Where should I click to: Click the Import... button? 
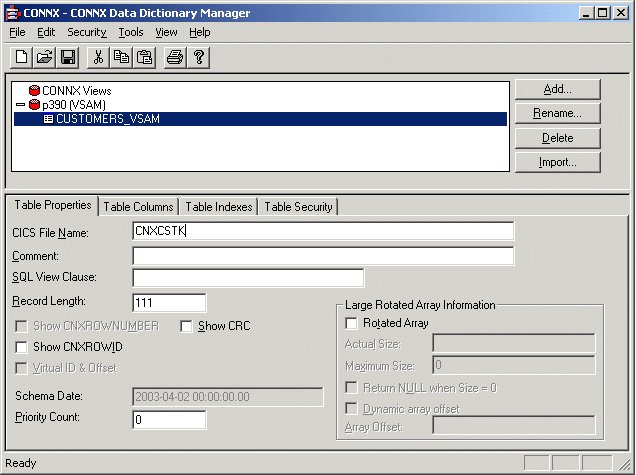click(558, 162)
